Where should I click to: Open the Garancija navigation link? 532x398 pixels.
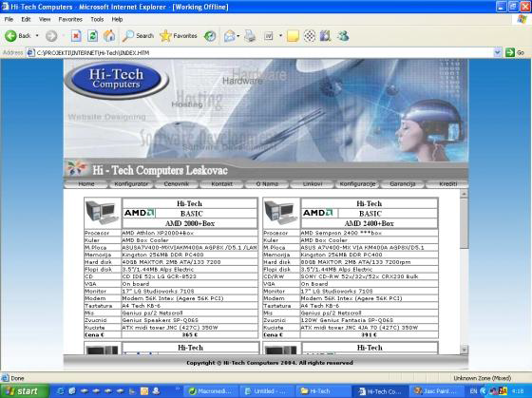403,184
